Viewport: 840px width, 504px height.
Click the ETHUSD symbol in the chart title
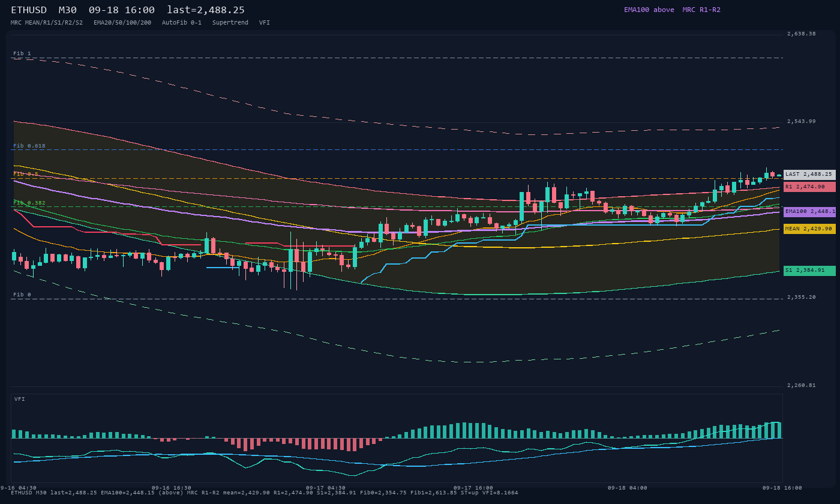(x=29, y=10)
